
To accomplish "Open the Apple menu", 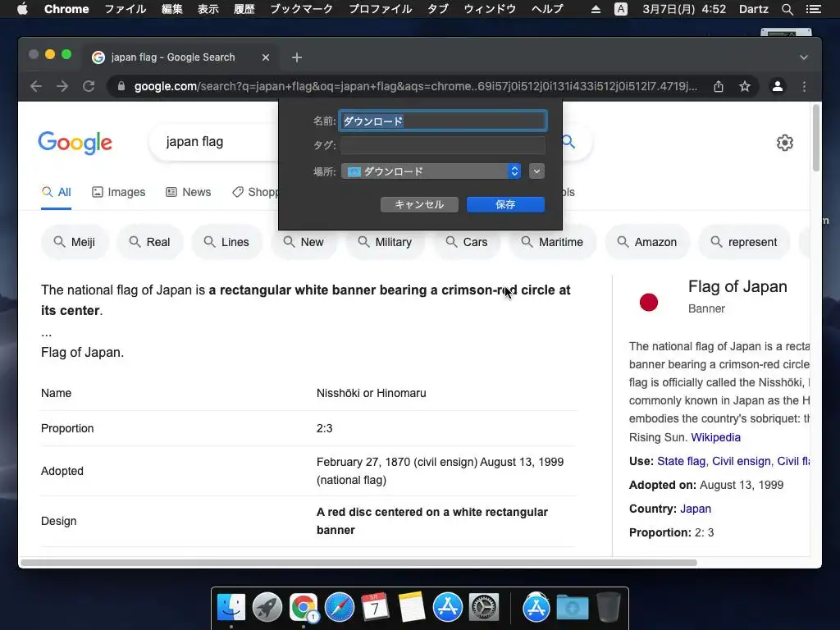I will [x=22, y=9].
